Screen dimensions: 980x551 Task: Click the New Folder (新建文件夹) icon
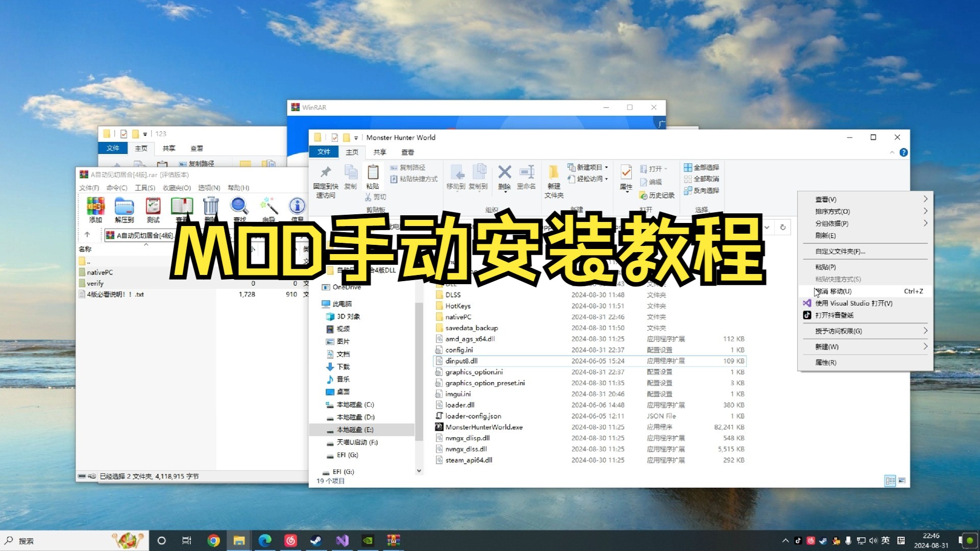point(554,182)
